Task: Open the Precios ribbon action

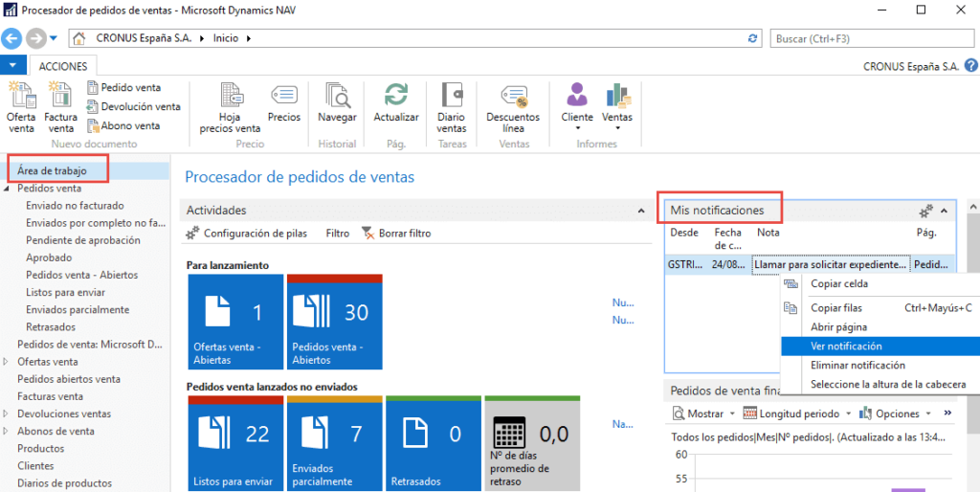Action: click(x=283, y=103)
